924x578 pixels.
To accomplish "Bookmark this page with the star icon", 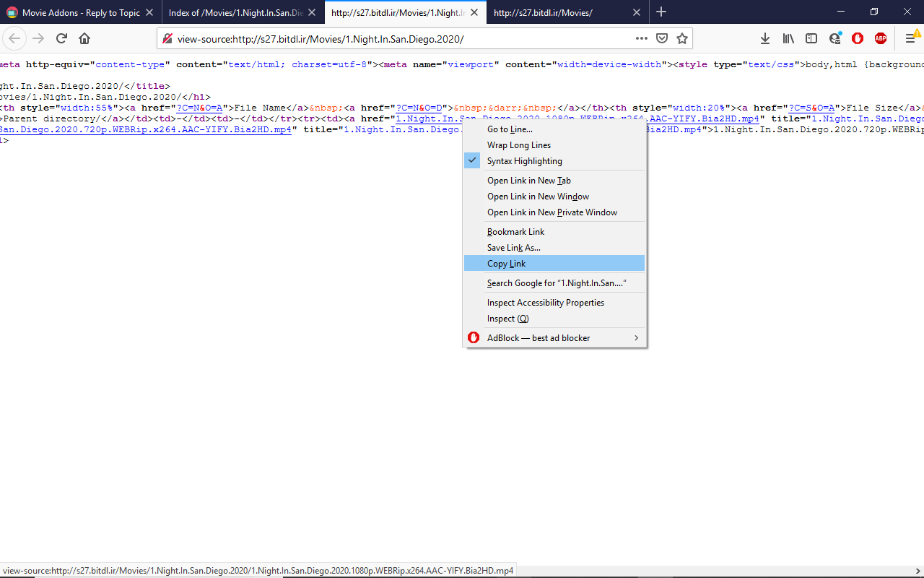I will pos(682,38).
